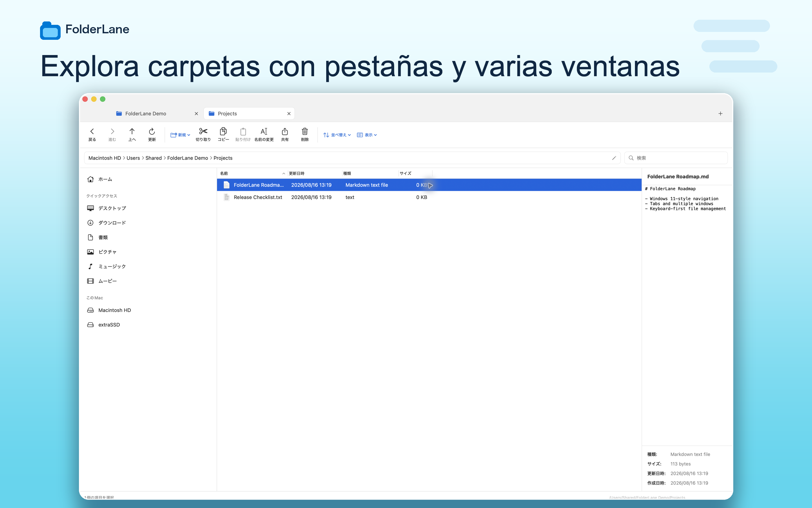
Task: Sort by the 種類 column header
Action: coord(370,173)
